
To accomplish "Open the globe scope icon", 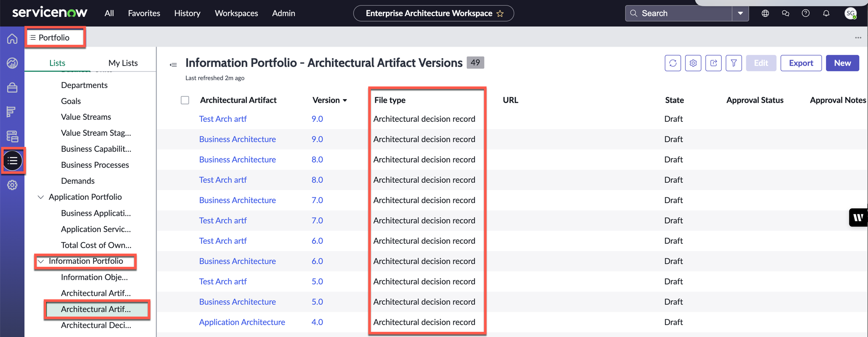I will pos(765,13).
